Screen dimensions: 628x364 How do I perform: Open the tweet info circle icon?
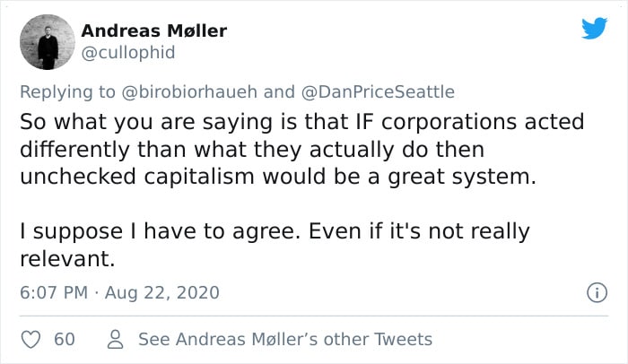click(x=597, y=292)
